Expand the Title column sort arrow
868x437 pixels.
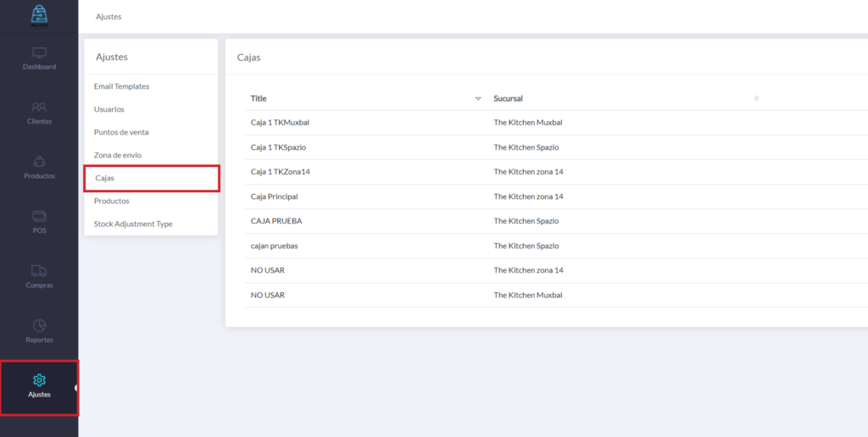478,99
